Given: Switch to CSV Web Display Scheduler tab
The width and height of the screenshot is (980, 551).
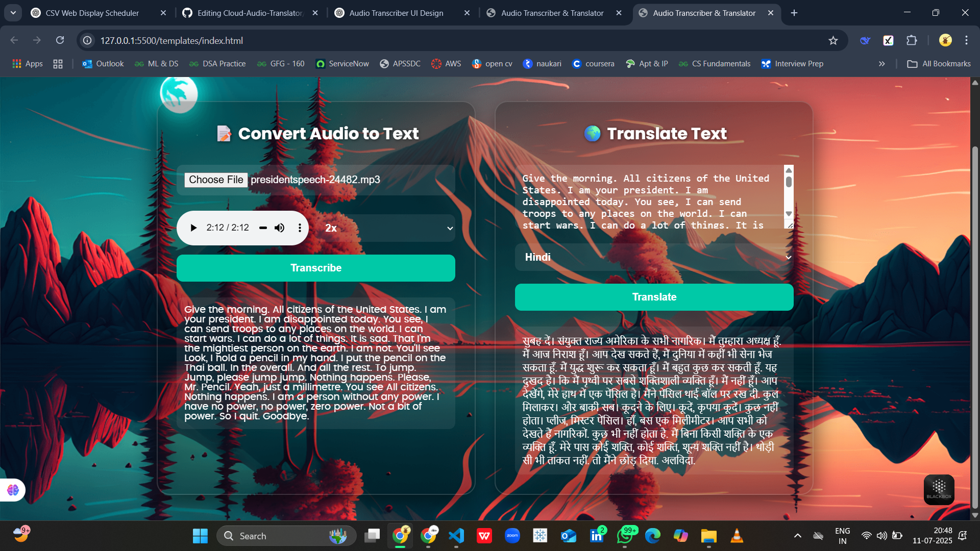Looking at the screenshot, I should coord(92,13).
